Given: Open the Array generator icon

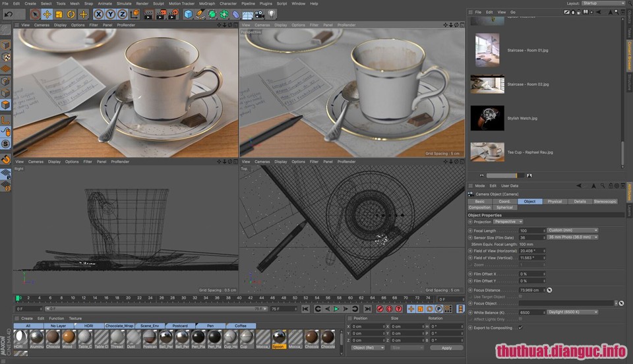Looking at the screenshot, I should point(224,15).
